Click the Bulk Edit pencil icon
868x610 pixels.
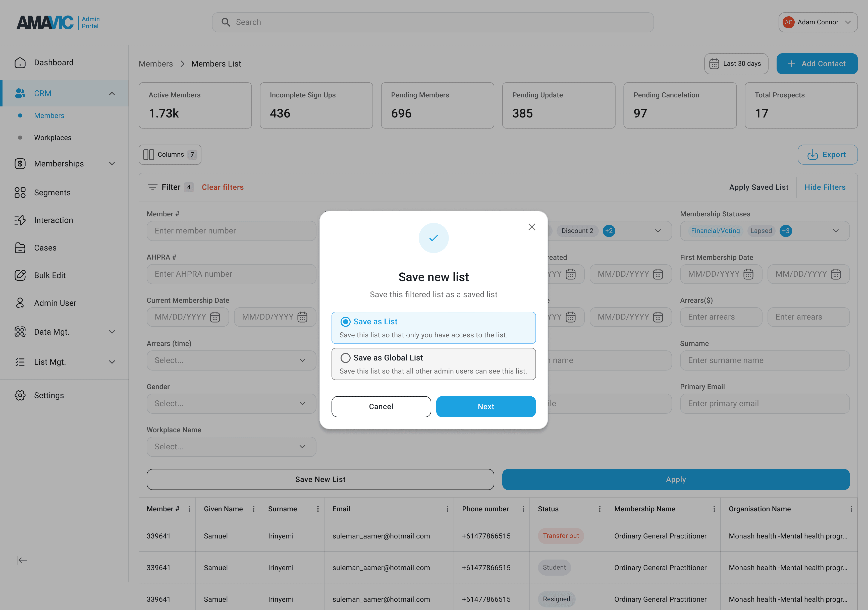coord(20,276)
